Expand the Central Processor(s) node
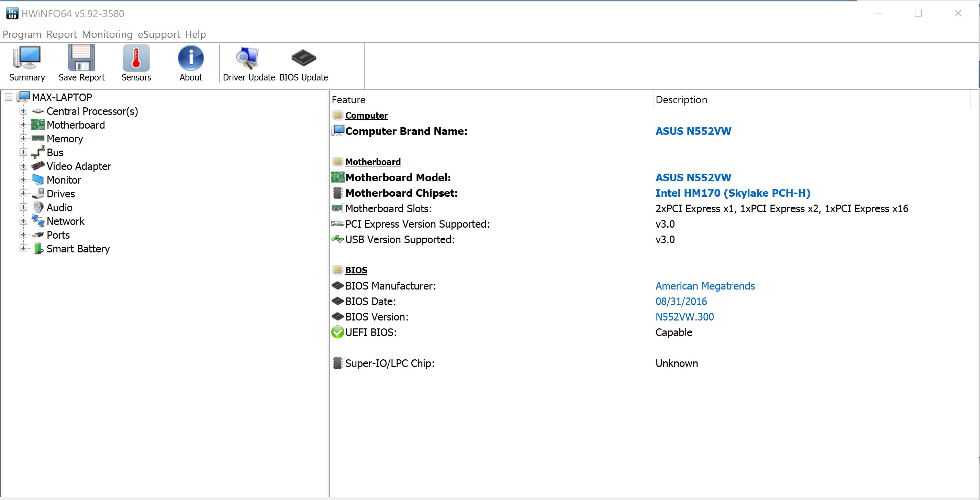The width and height of the screenshot is (980, 500). tap(23, 111)
